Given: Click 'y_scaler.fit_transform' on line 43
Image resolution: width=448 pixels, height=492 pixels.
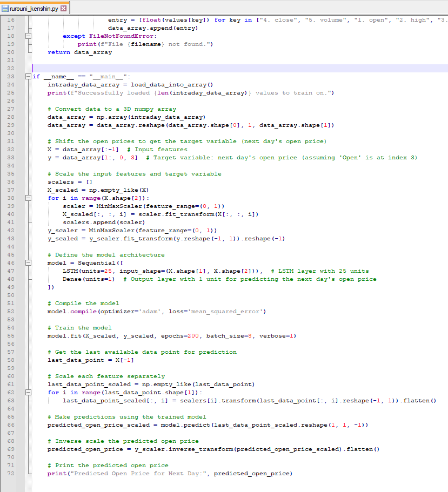Looking at the screenshot, I should click(x=130, y=239).
